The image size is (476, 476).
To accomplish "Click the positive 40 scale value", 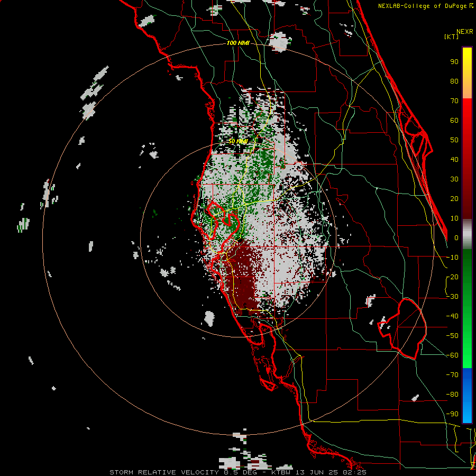I will point(454,160).
